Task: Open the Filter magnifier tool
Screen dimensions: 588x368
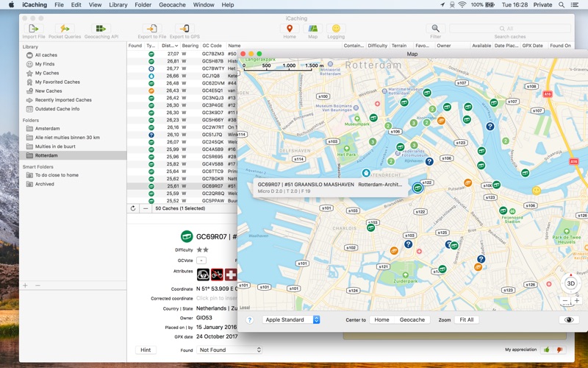Action: [435, 29]
